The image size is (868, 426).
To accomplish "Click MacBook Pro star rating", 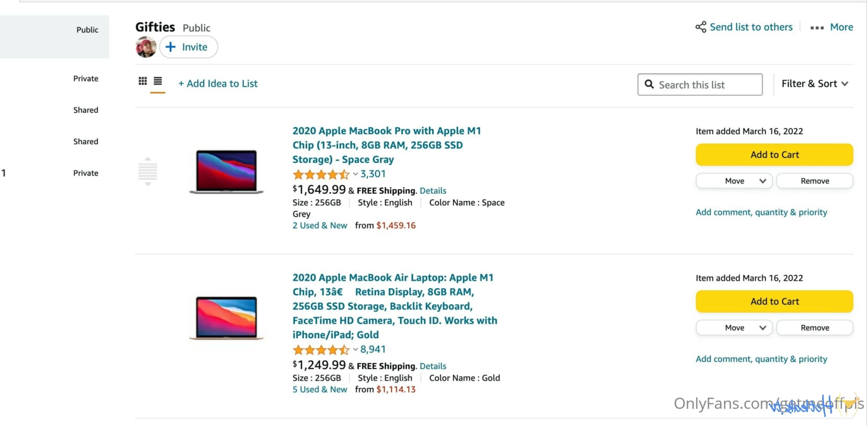I will 321,174.
